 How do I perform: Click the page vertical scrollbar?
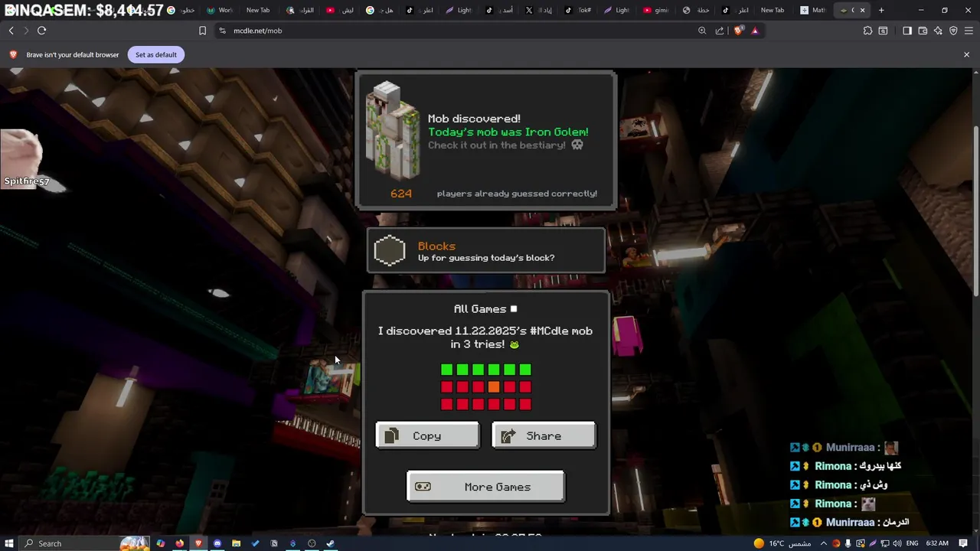976,210
